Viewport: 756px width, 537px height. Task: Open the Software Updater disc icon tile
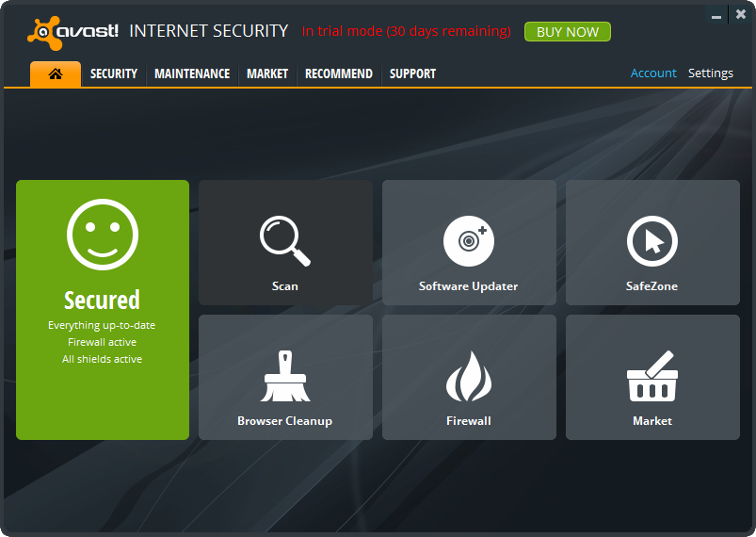(x=469, y=242)
